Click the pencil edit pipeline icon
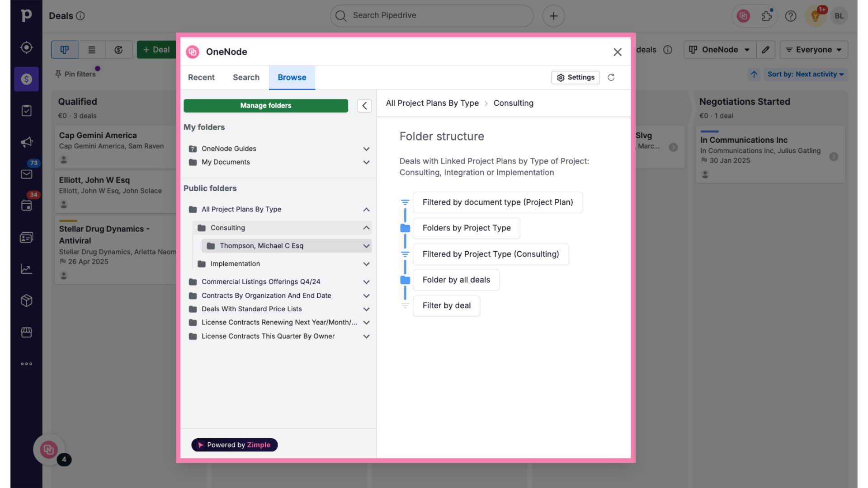Viewport: 868px width, 488px height. pyautogui.click(x=765, y=50)
